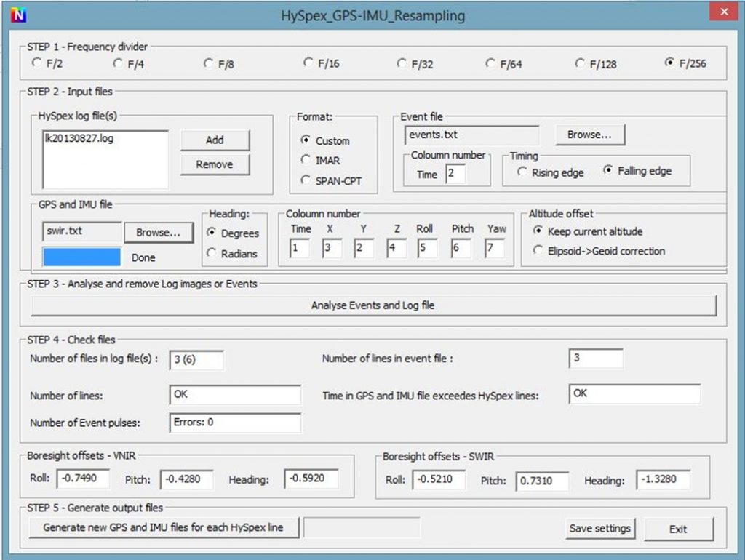Edit VNIR boresight Pitch value

[x=187, y=479]
